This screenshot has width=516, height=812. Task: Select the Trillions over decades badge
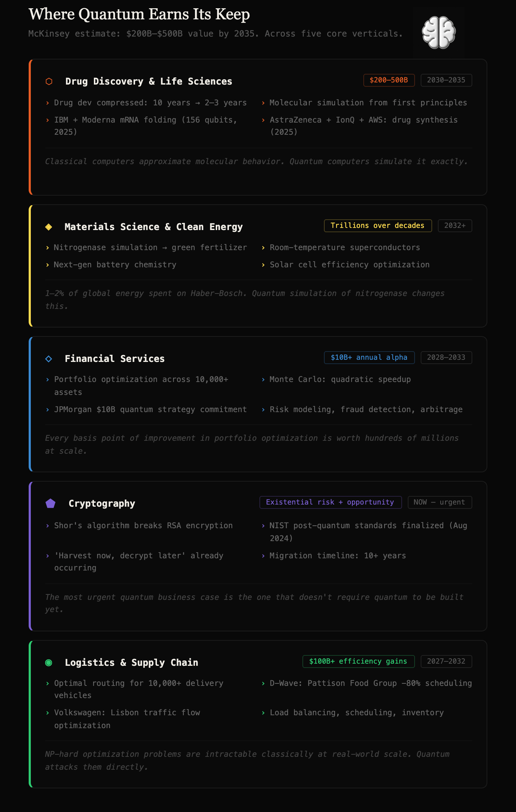coord(378,226)
